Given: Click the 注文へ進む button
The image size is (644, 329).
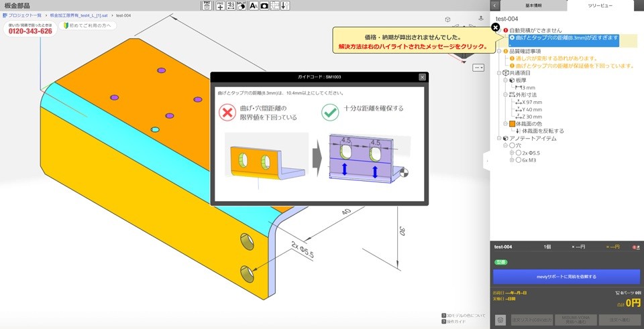Looking at the screenshot, I should pyautogui.click(x=619, y=320).
